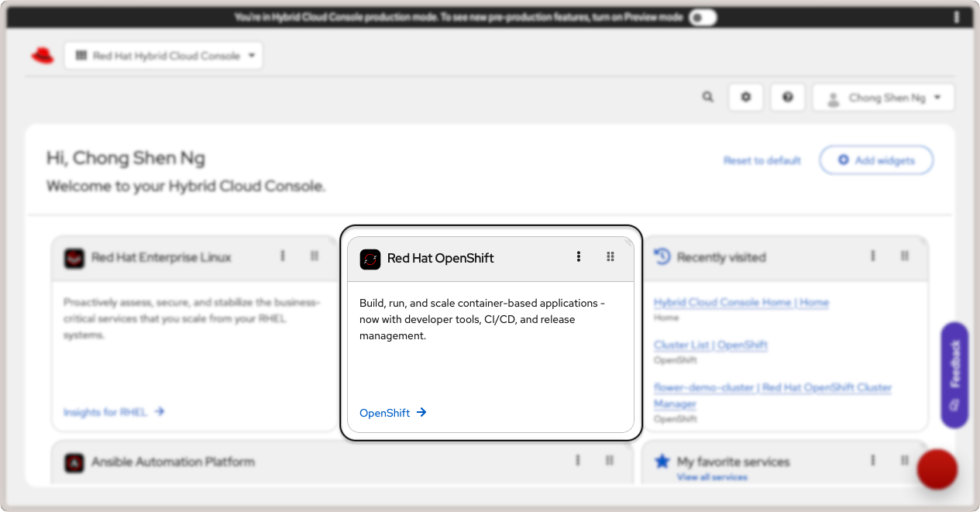Expand Red Hat Hybrid Cloud Console dropdown
Image resolution: width=980 pixels, height=512 pixels.
[163, 56]
